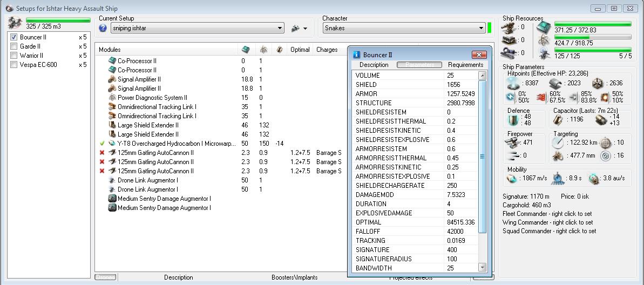
Task: Select the Drones tab at the bottom
Action: [105, 277]
